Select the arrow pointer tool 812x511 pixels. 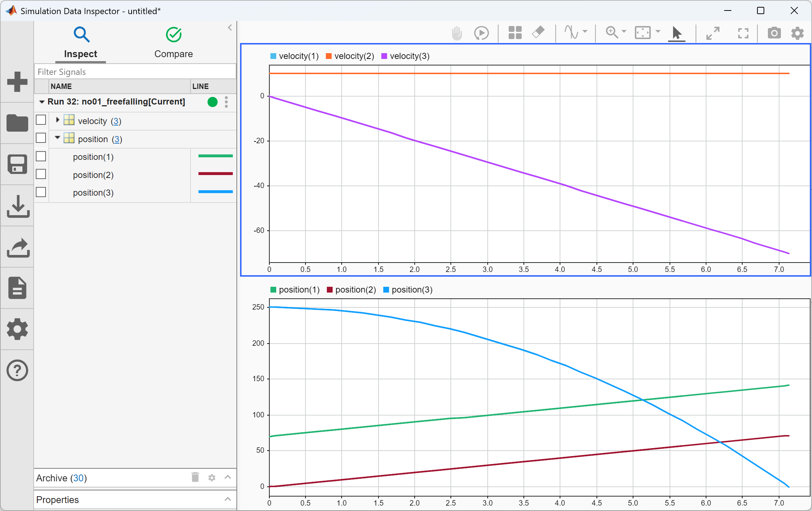click(676, 33)
